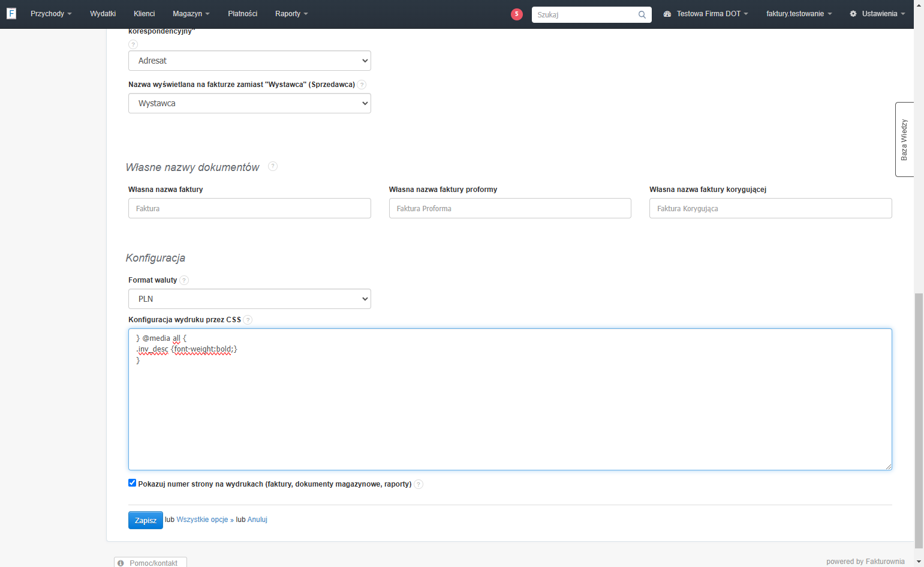Open the Adresat dropdown

click(x=249, y=61)
